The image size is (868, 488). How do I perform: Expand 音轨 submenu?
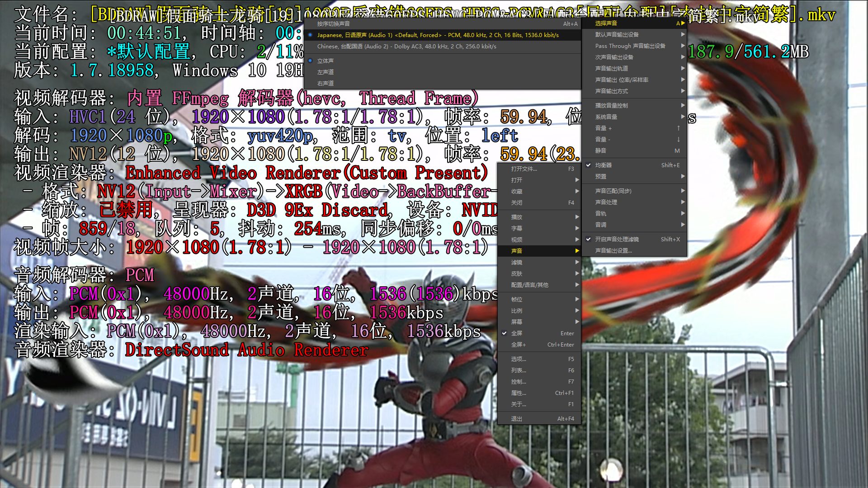(634, 213)
